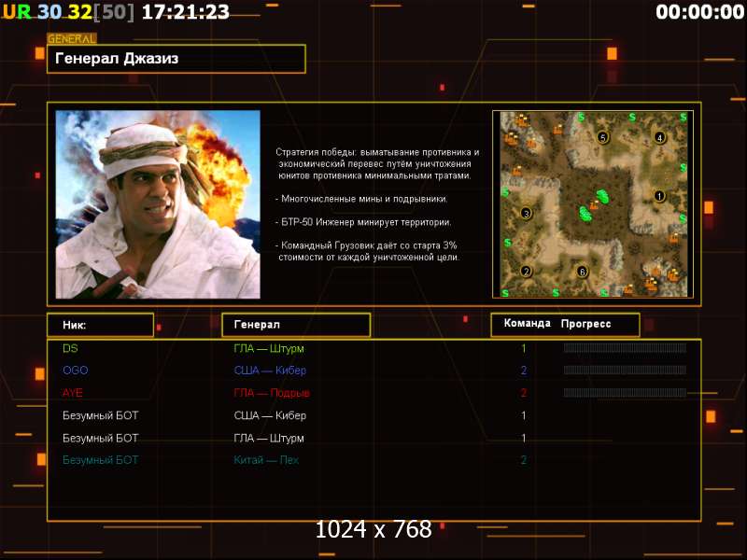Click team number 1 in DS row
Image resolution: width=747 pixels, height=560 pixels.
pyautogui.click(x=524, y=348)
